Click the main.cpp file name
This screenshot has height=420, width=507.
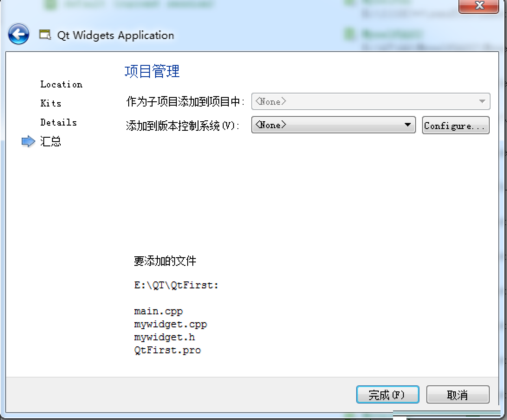159,311
